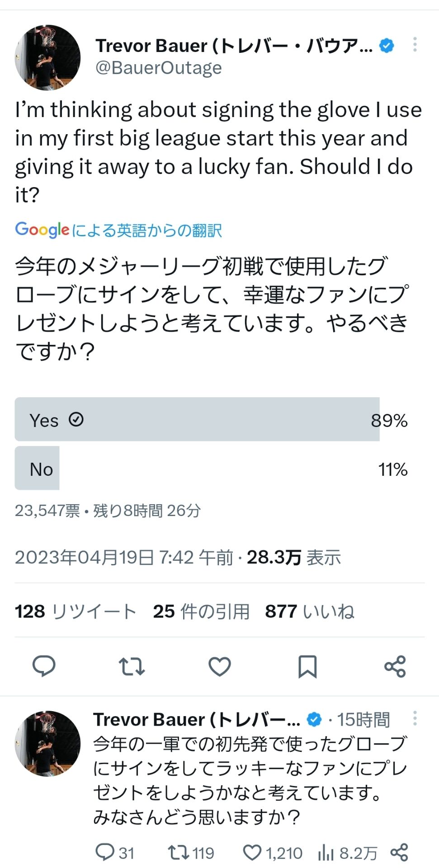Share the main tweet
Image resolution: width=439 pixels, height=868 pixels.
click(395, 666)
